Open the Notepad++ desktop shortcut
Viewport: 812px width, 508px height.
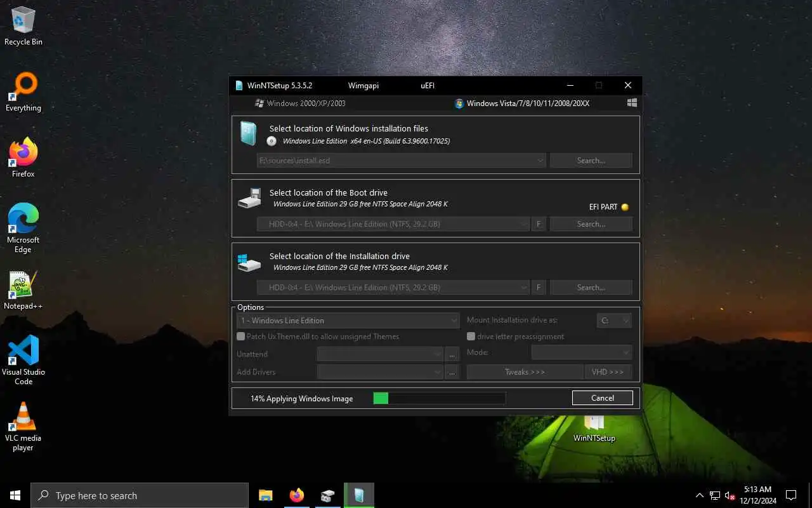click(x=23, y=291)
